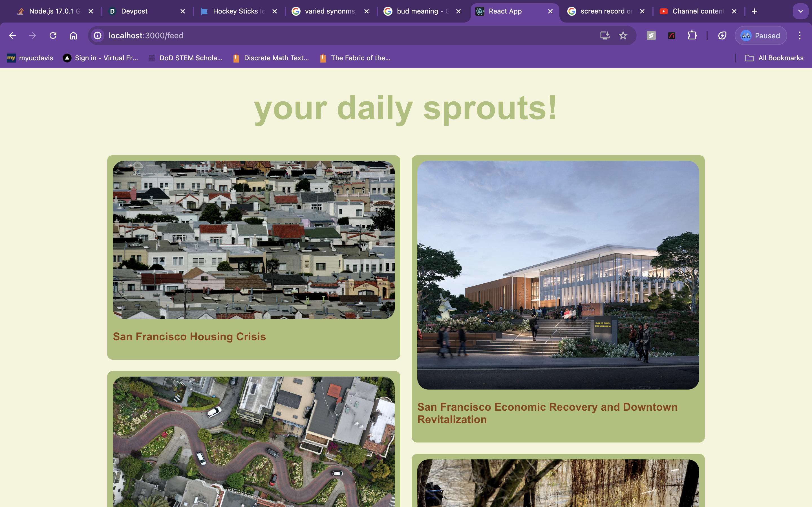812x507 pixels.
Task: Click the browser back arrow
Action: pos(12,35)
